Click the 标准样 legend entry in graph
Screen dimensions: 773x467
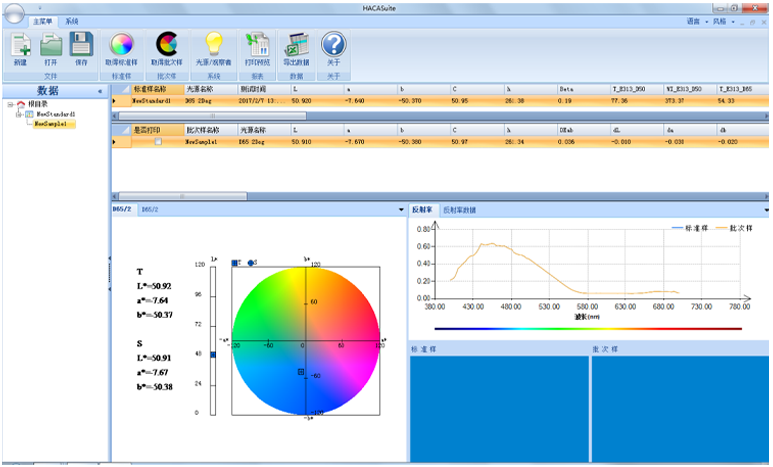pyautogui.click(x=690, y=228)
